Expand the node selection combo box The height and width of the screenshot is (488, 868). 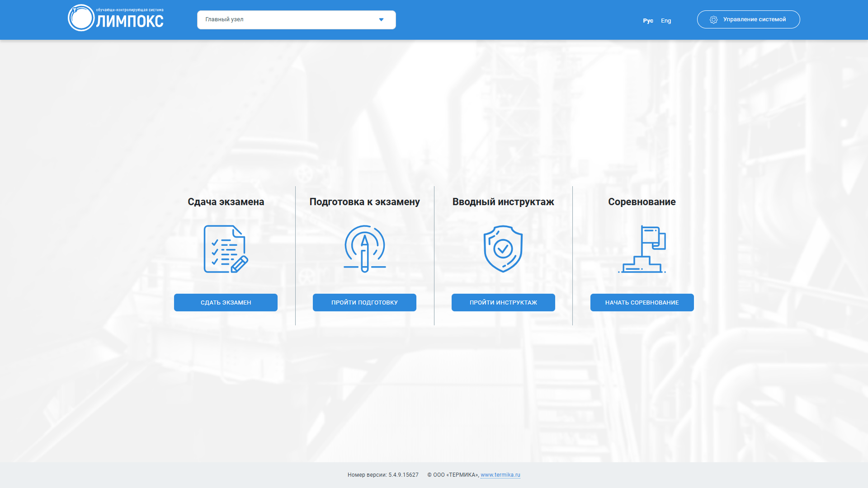tap(296, 19)
